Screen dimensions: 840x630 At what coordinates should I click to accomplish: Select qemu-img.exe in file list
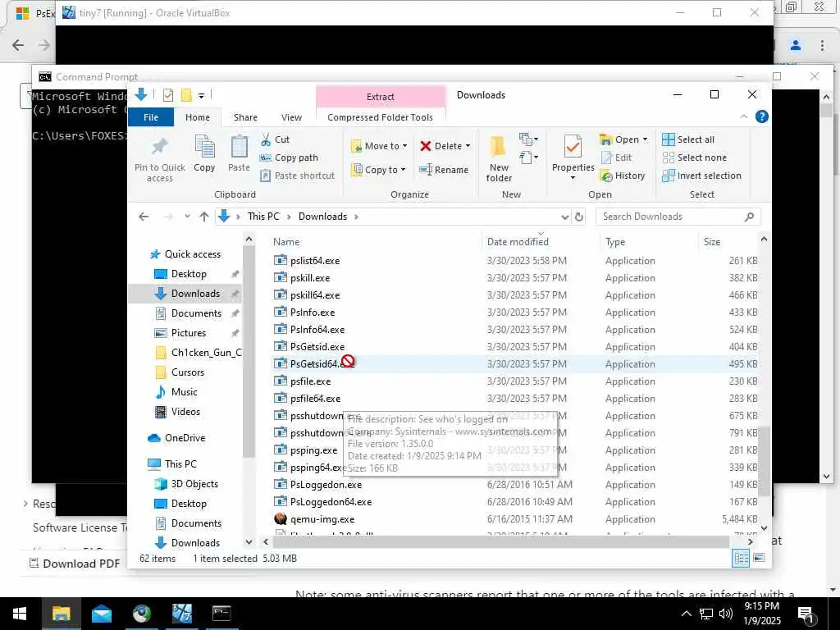(314, 519)
